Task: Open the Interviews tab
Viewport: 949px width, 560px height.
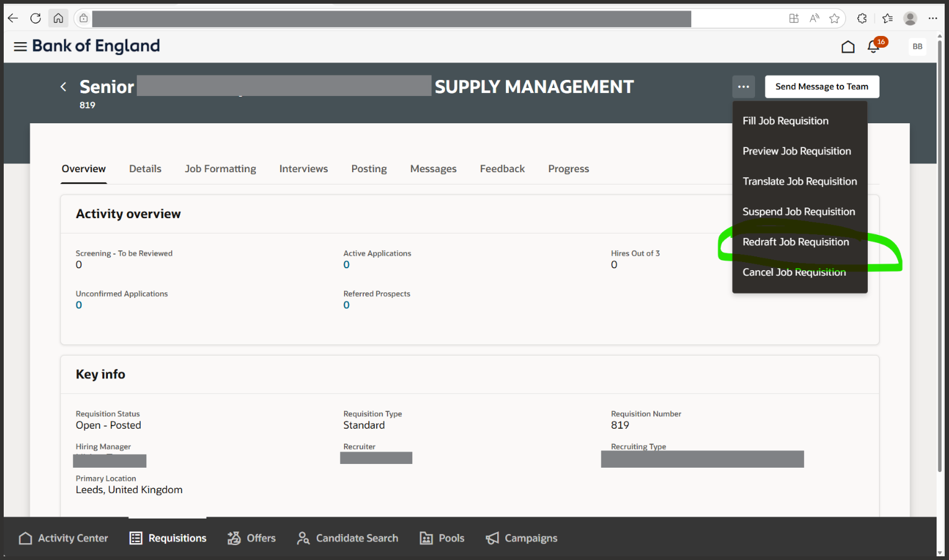Action: point(303,168)
